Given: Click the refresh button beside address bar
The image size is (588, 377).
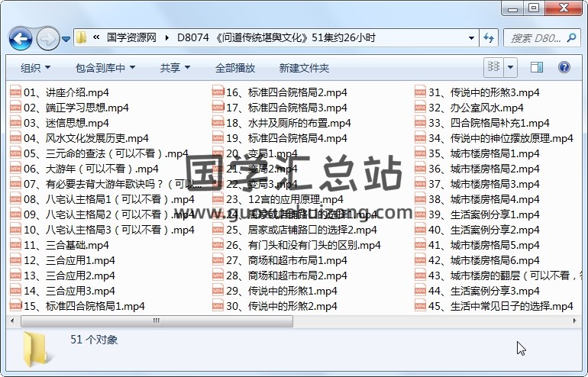Looking at the screenshot, I should pos(489,37).
